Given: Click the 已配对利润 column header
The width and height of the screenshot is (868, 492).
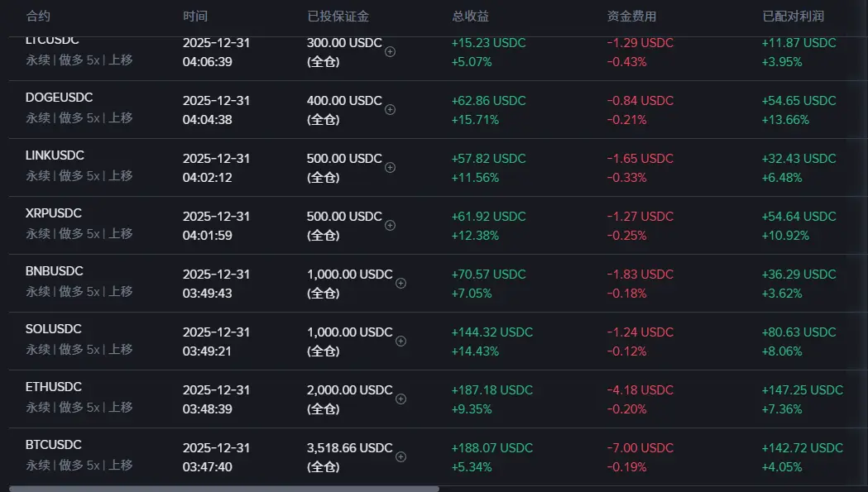Looking at the screenshot, I should (x=794, y=17).
